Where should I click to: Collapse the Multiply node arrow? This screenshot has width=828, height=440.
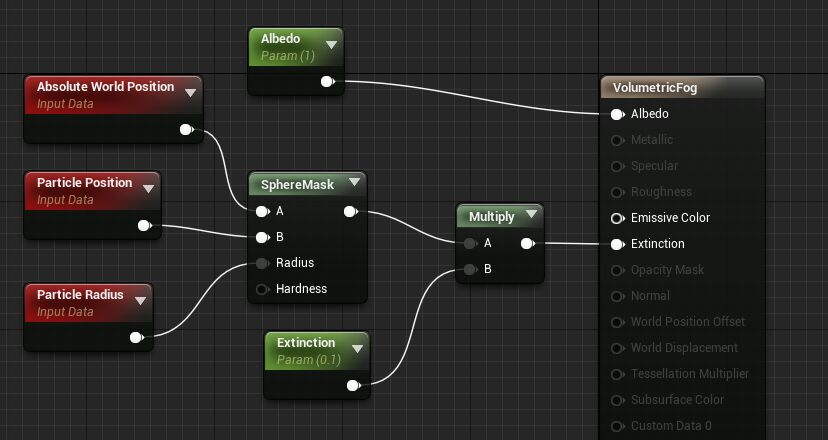[x=531, y=214]
